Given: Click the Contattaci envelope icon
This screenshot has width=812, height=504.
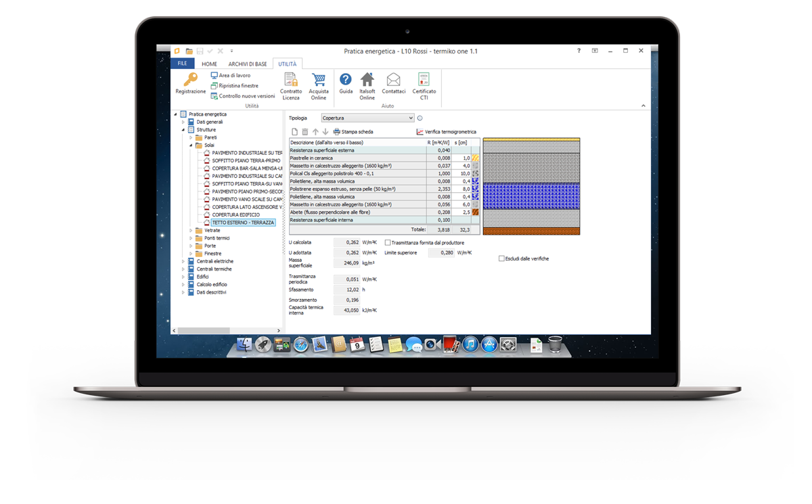Looking at the screenshot, I should (x=393, y=80).
